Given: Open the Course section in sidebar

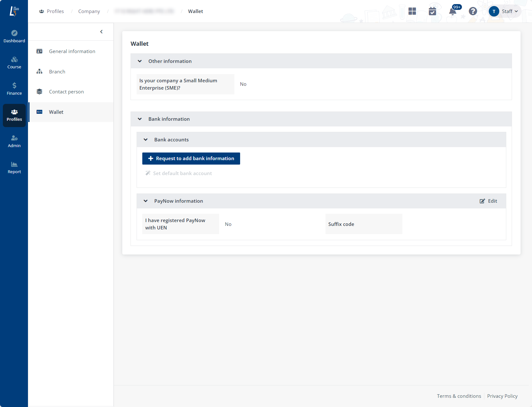Looking at the screenshot, I should (14, 63).
